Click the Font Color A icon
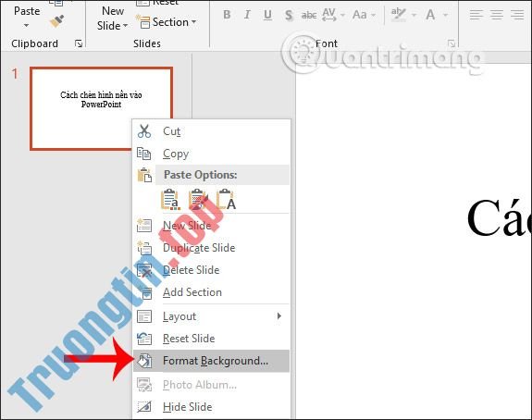The height and width of the screenshot is (420, 532). pos(430,15)
